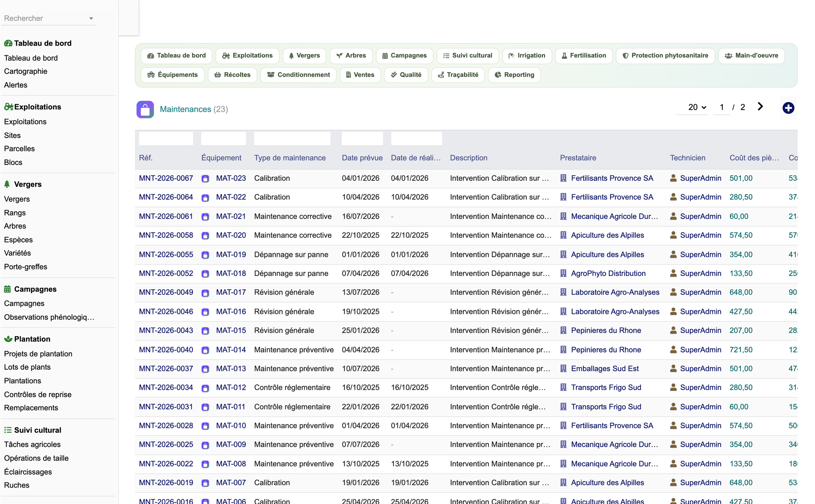Click the Équipement column filter field

click(x=223, y=139)
